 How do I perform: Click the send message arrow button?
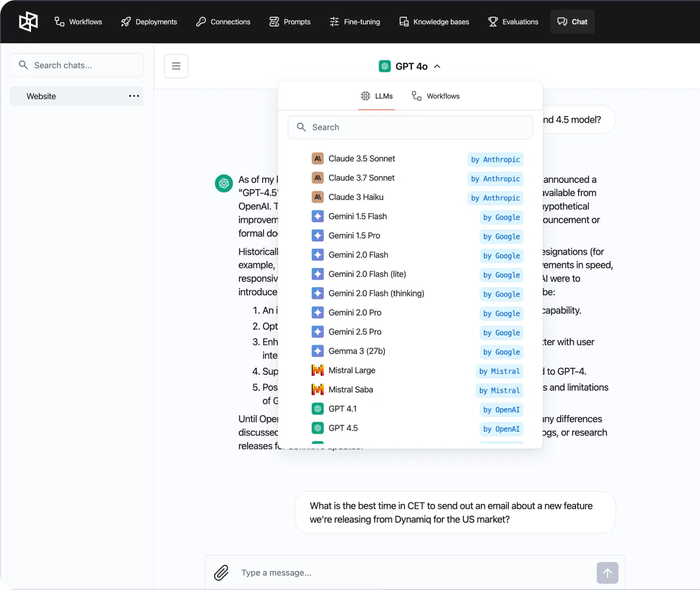(608, 573)
